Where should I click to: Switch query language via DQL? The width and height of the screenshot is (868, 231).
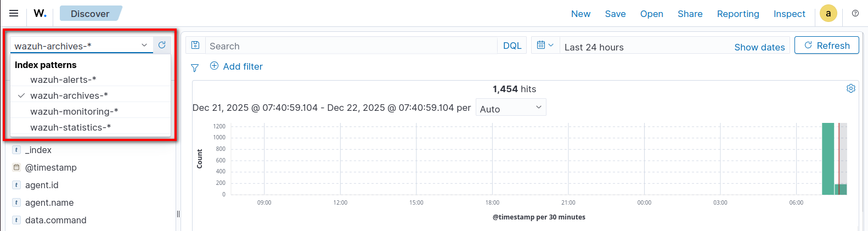pos(512,46)
